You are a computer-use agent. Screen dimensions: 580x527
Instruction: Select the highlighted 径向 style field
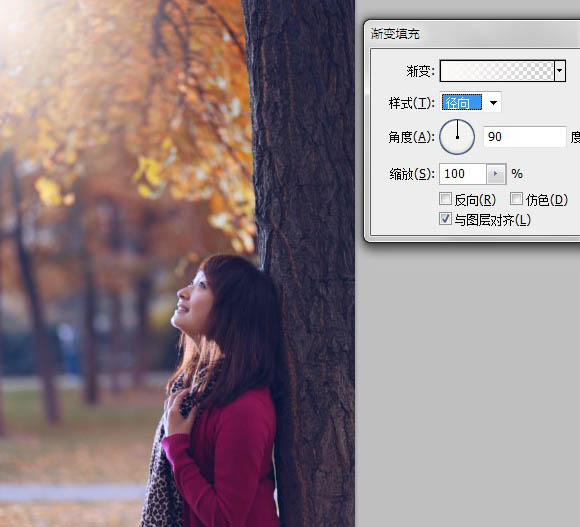462,103
